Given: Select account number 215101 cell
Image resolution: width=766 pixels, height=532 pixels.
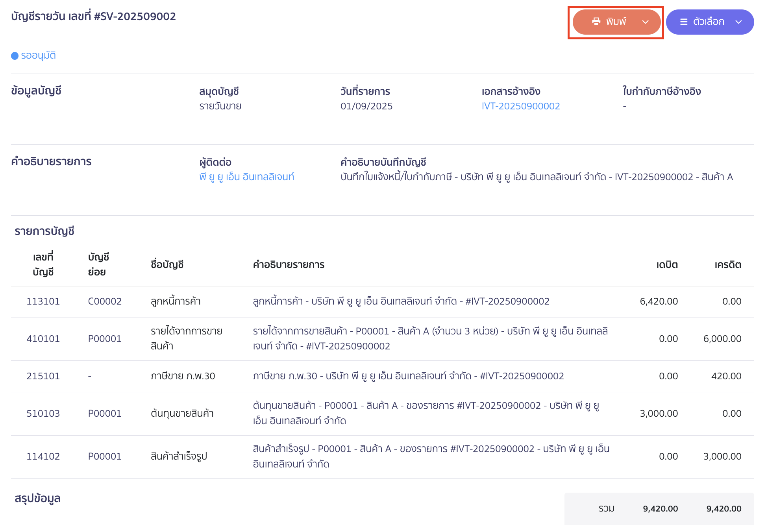Looking at the screenshot, I should click(x=43, y=376).
